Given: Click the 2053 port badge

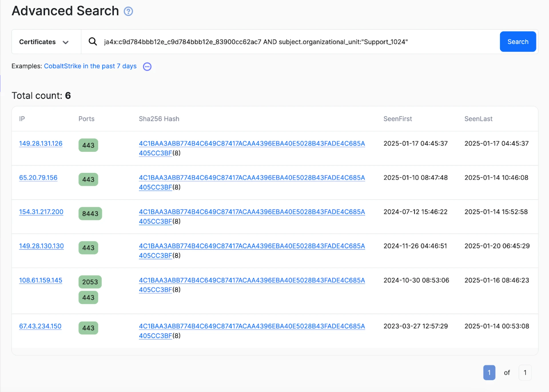Looking at the screenshot, I should [90, 282].
